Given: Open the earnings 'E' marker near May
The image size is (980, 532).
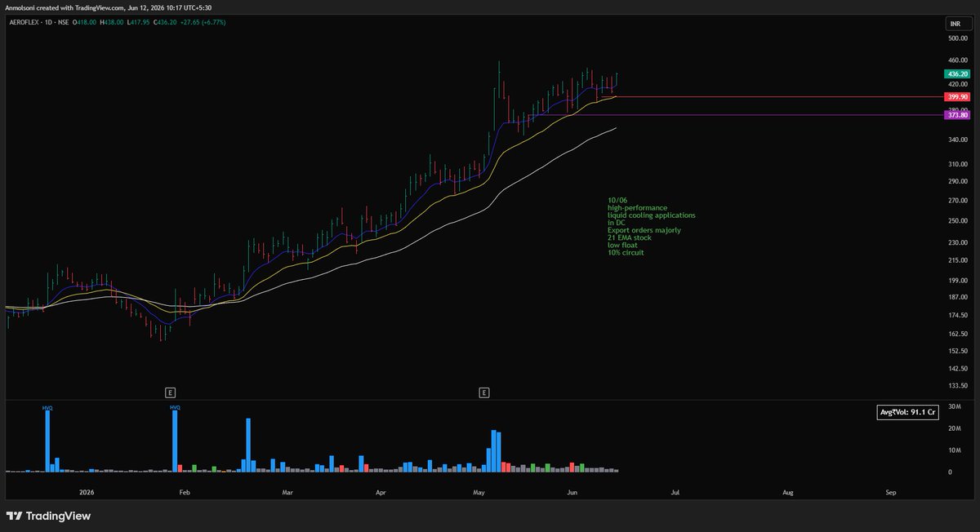Looking at the screenshot, I should (484, 392).
